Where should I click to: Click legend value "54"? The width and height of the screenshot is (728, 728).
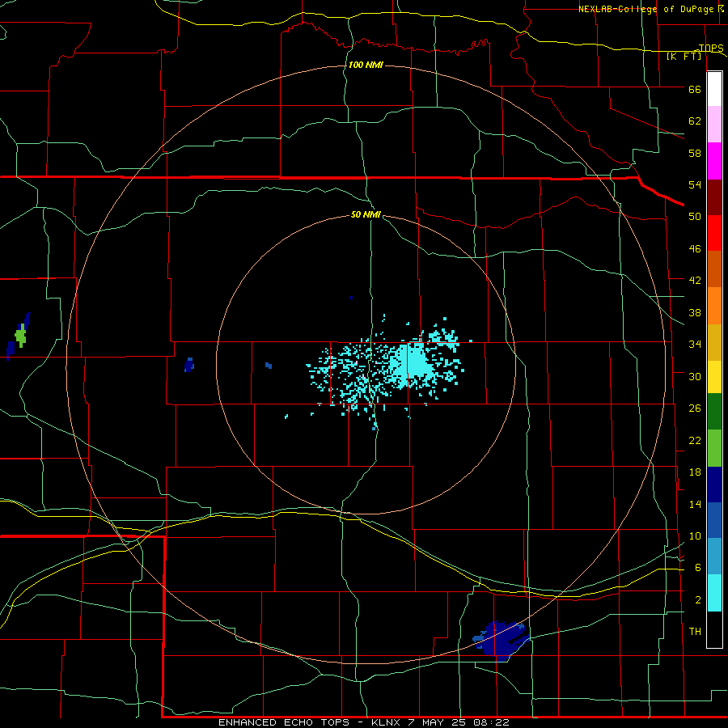pyautogui.click(x=695, y=184)
